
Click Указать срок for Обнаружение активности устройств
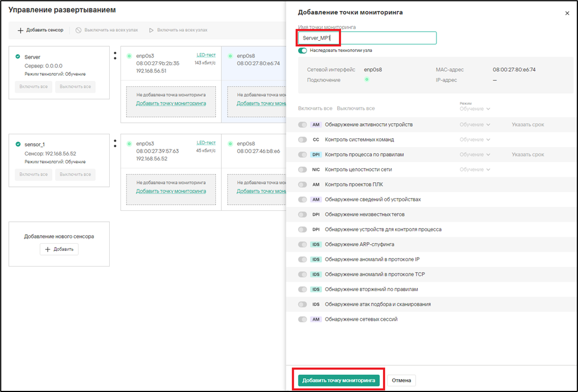528,125
